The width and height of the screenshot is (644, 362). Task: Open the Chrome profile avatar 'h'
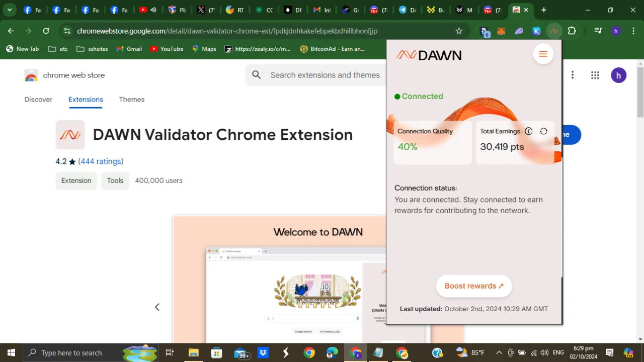[x=615, y=31]
